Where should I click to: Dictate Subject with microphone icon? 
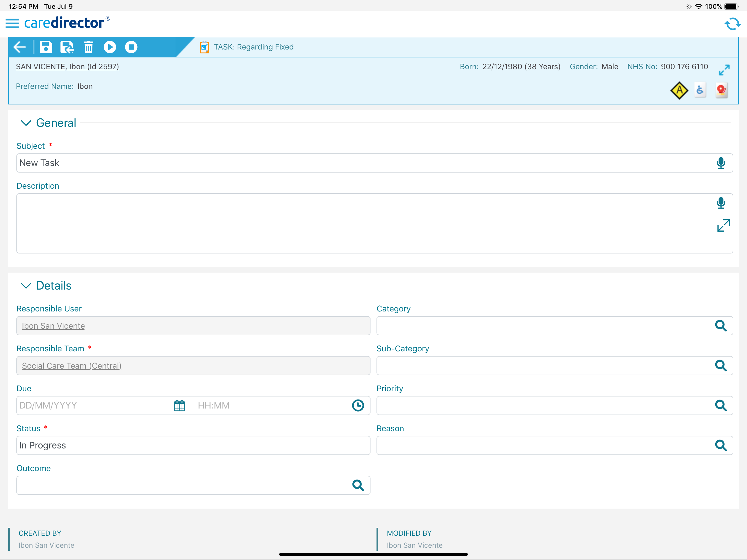point(721,163)
